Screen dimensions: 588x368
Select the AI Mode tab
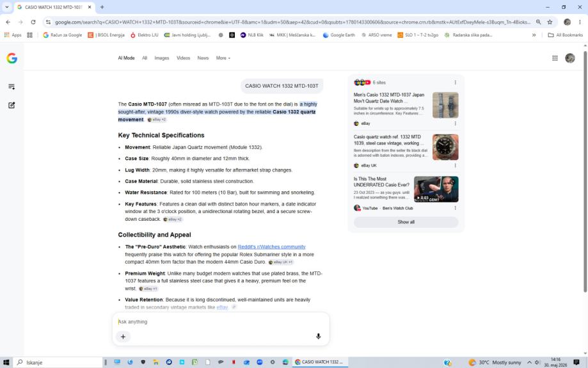(x=126, y=58)
